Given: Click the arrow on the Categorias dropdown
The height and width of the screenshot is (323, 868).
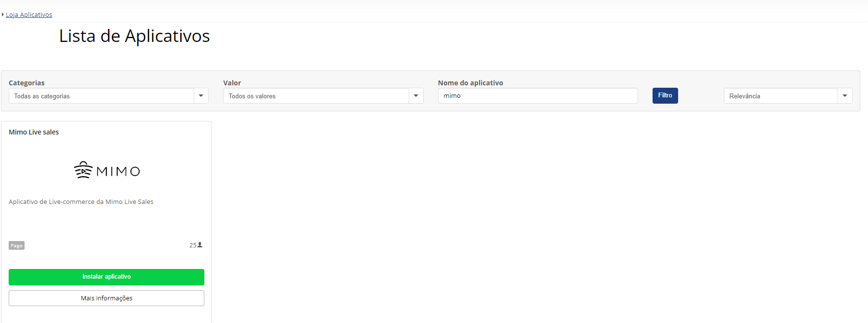Looking at the screenshot, I should click(201, 96).
